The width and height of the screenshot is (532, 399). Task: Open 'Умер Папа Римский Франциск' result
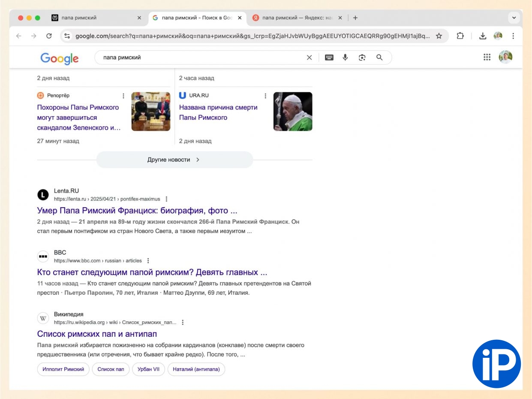click(137, 211)
